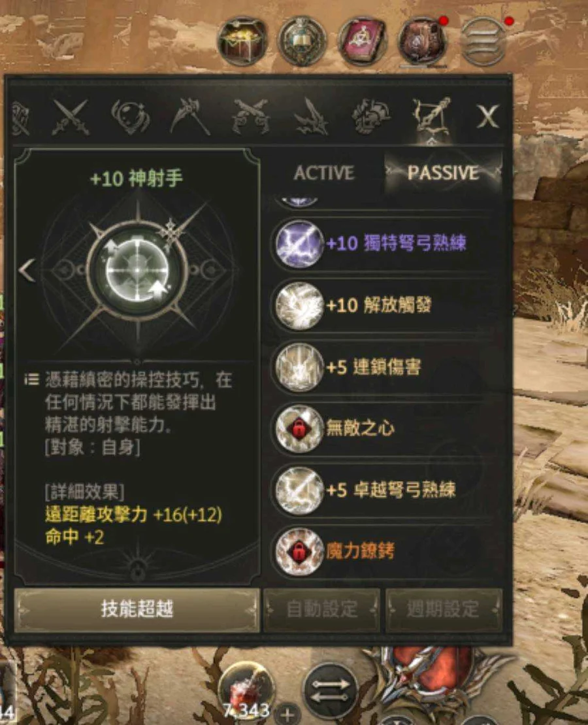Go to previous skill with left arrow
The width and height of the screenshot is (588, 725).
click(27, 270)
